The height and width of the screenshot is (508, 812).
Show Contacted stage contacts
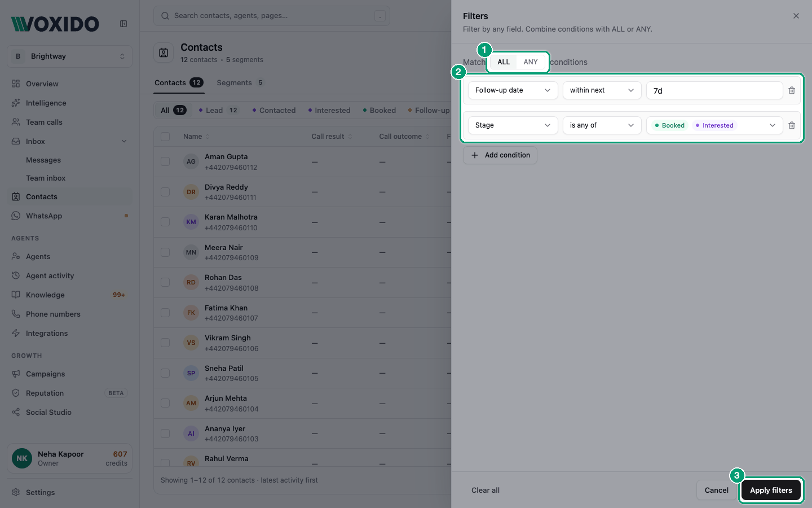click(274, 110)
